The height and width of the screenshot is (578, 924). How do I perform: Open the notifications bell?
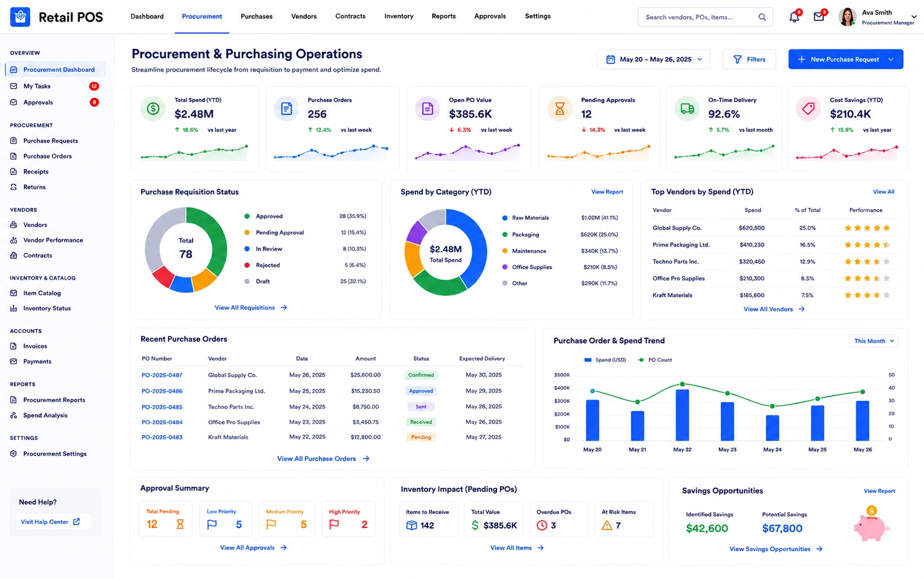(x=794, y=17)
